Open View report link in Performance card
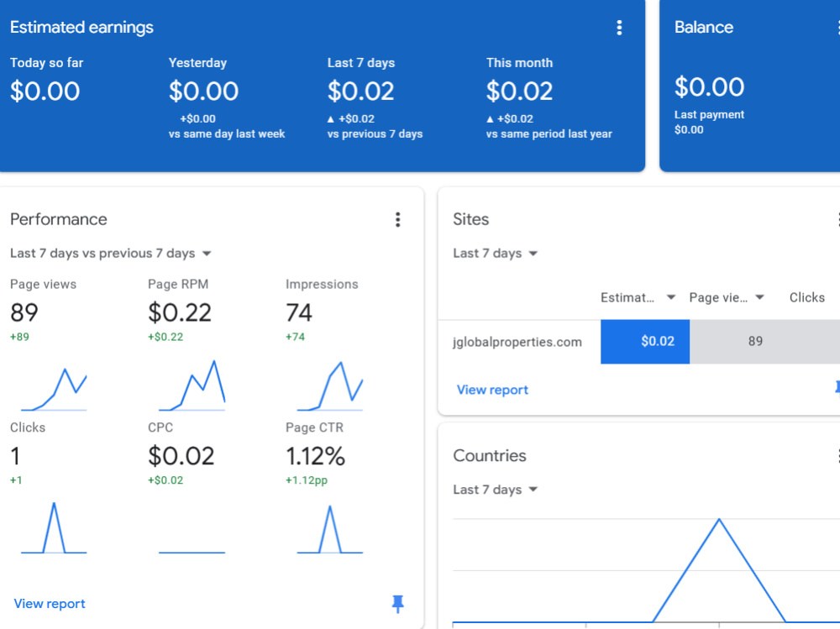Viewport: 840px width, 629px height. [x=50, y=604]
